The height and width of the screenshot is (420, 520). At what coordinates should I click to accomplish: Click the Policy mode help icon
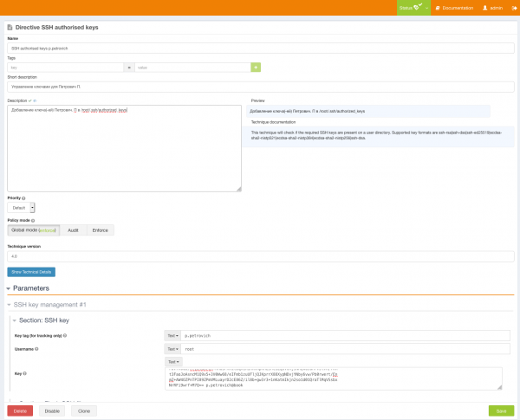click(x=33, y=221)
